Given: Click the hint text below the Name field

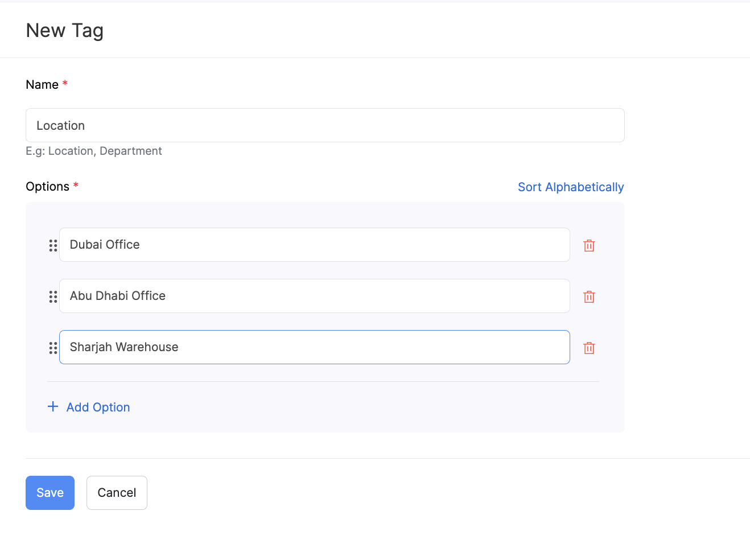Looking at the screenshot, I should click(x=94, y=151).
